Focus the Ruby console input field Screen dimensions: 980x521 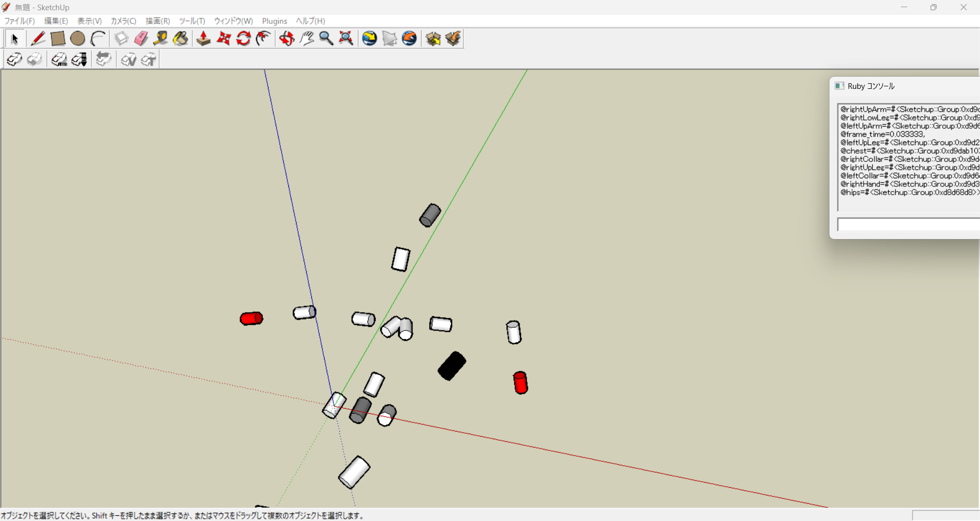point(909,225)
